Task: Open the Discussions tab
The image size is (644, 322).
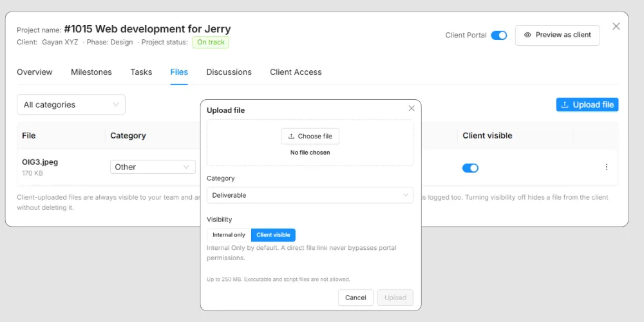Action: point(229,72)
